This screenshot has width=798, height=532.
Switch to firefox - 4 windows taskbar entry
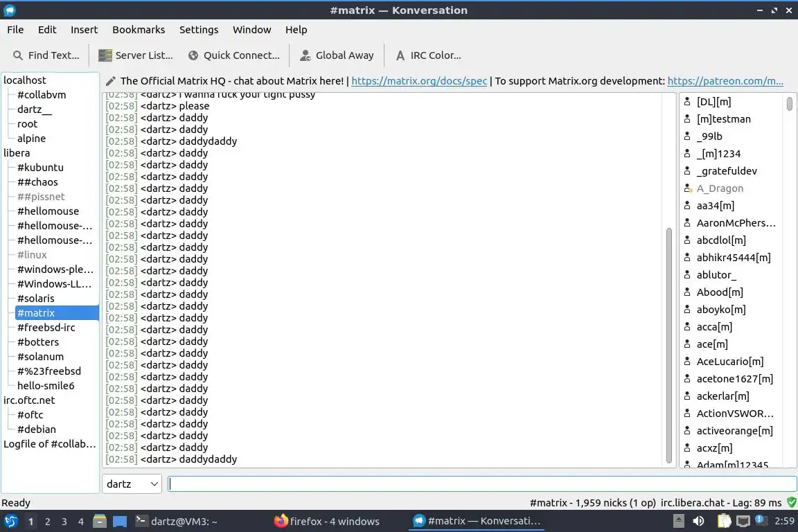pyautogui.click(x=327, y=522)
